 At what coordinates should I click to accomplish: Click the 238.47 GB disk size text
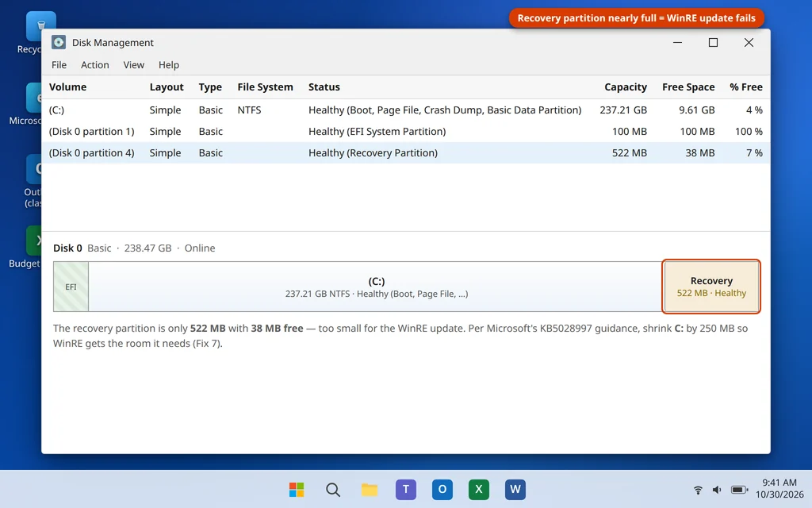pos(147,248)
